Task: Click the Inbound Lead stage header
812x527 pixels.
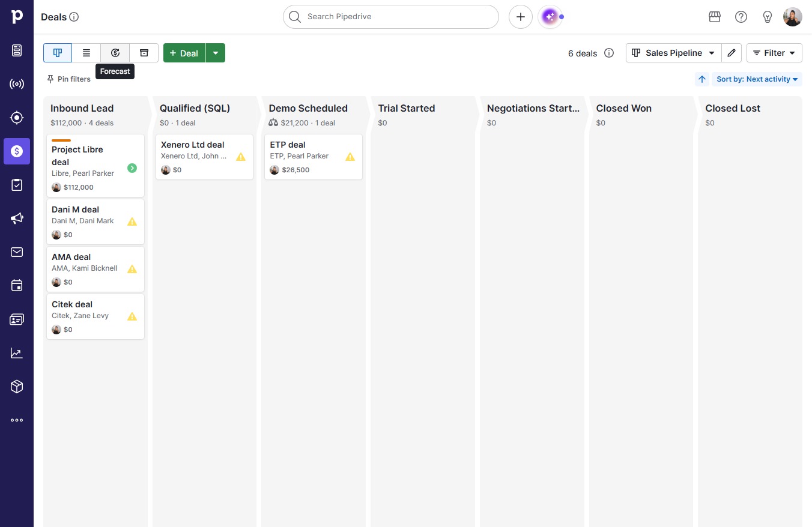Action: (x=82, y=109)
